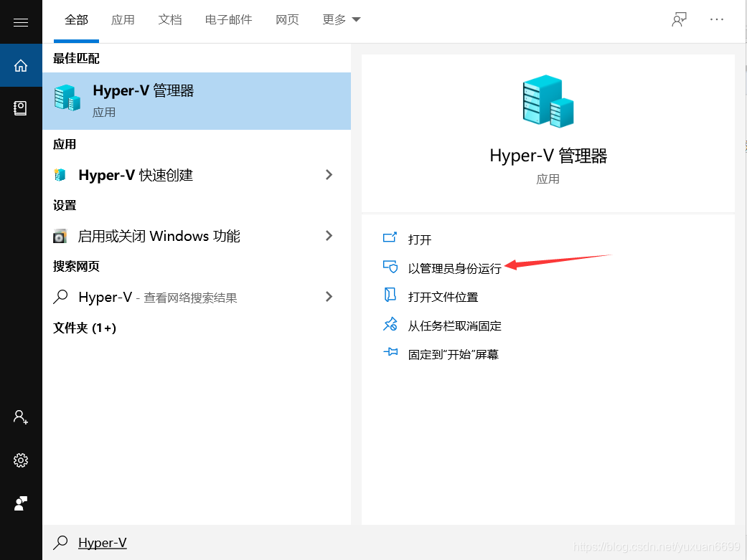This screenshot has width=747, height=560.
Task: Click the file location icon beside 打开文件位置
Action: 390,295
